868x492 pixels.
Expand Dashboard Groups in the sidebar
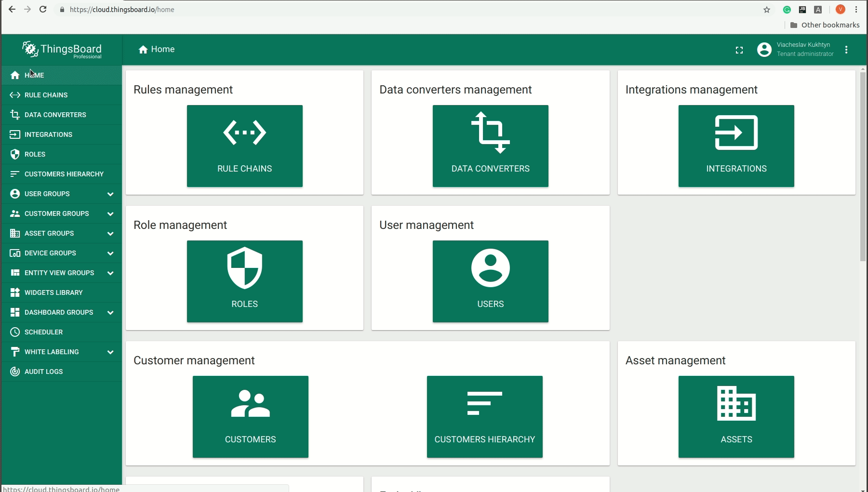pyautogui.click(x=61, y=312)
